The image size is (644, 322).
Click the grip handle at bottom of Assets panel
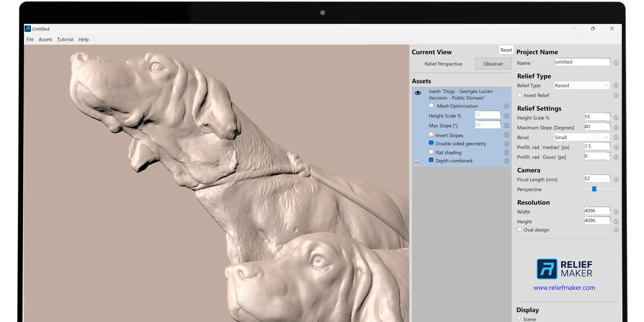(x=416, y=162)
